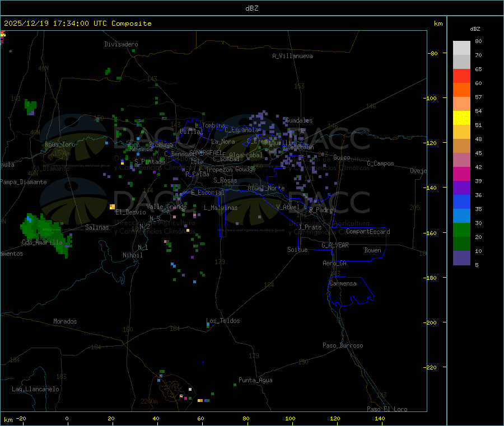The image size is (504, 426).
Task: Pick the bottom purple swatch above 5
Action: tap(461, 258)
